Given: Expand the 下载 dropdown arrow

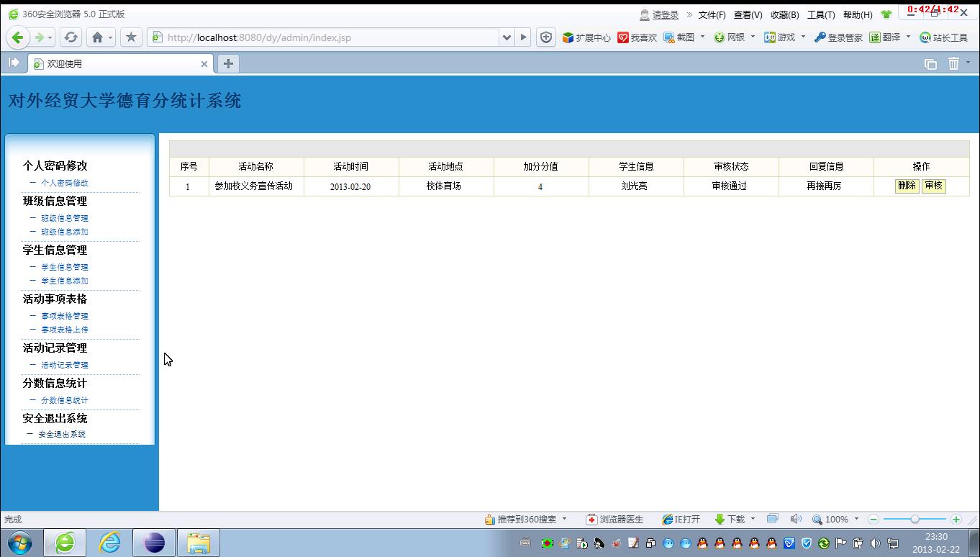Looking at the screenshot, I should click(x=753, y=519).
